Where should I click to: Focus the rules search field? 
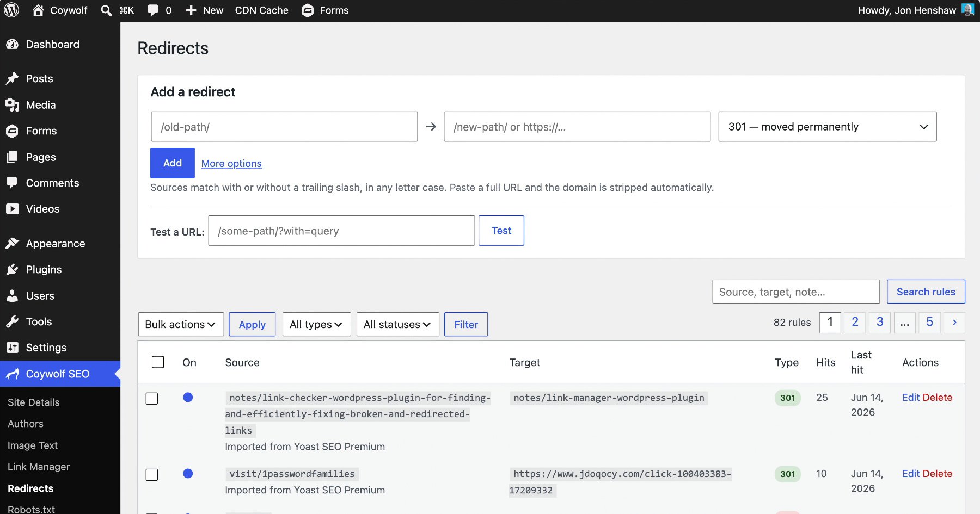796,292
